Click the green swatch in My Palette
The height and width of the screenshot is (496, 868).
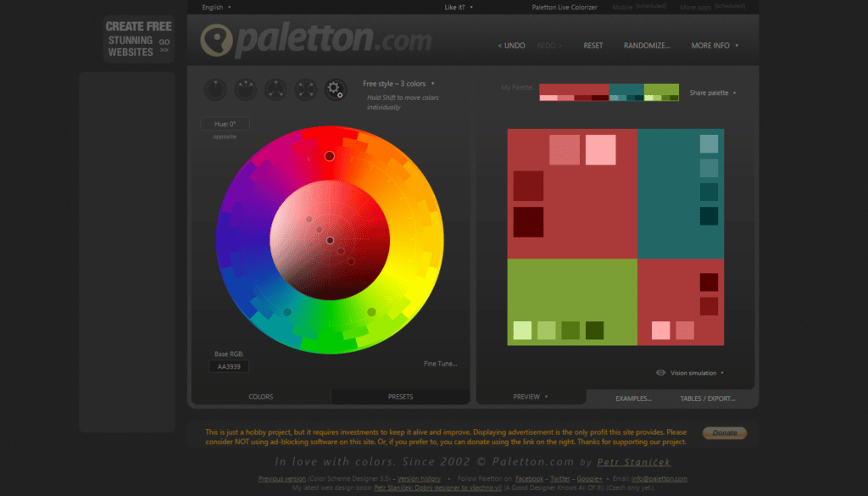tap(661, 89)
